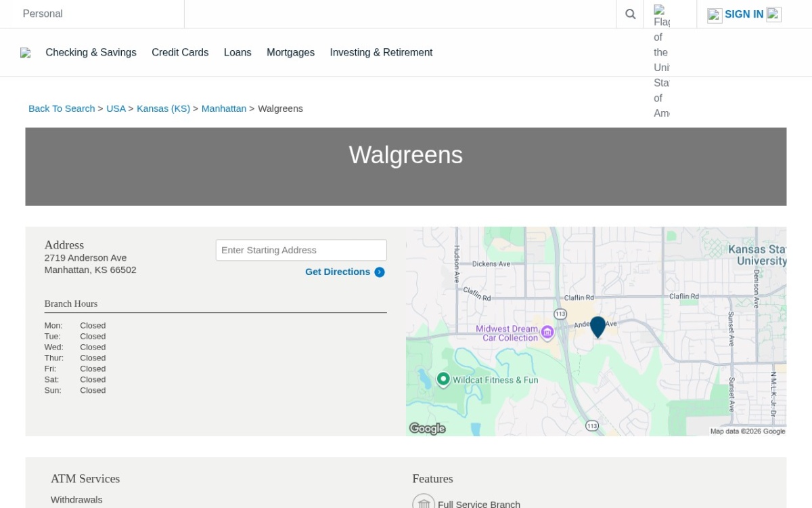
Task: Click the icon right of SIGN IN
Action: 774,14
